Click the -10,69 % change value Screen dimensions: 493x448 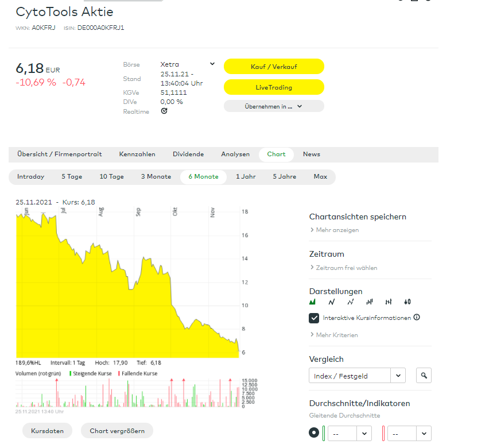click(36, 83)
